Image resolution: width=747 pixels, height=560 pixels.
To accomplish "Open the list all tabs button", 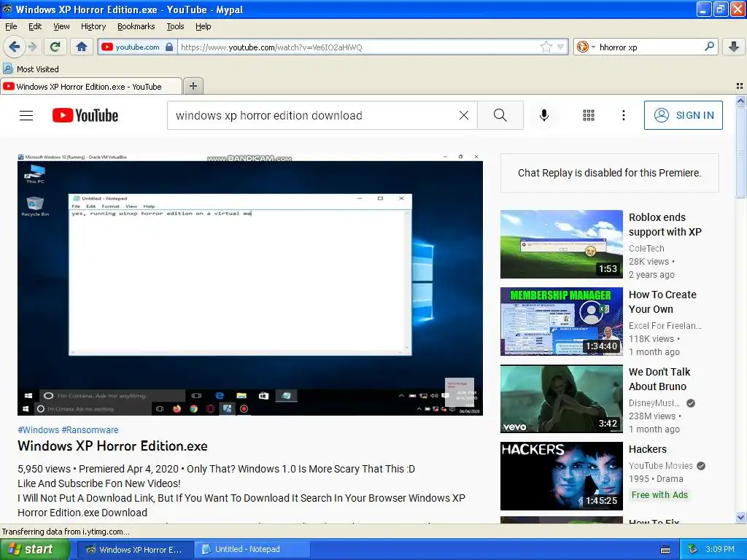I will point(740,86).
